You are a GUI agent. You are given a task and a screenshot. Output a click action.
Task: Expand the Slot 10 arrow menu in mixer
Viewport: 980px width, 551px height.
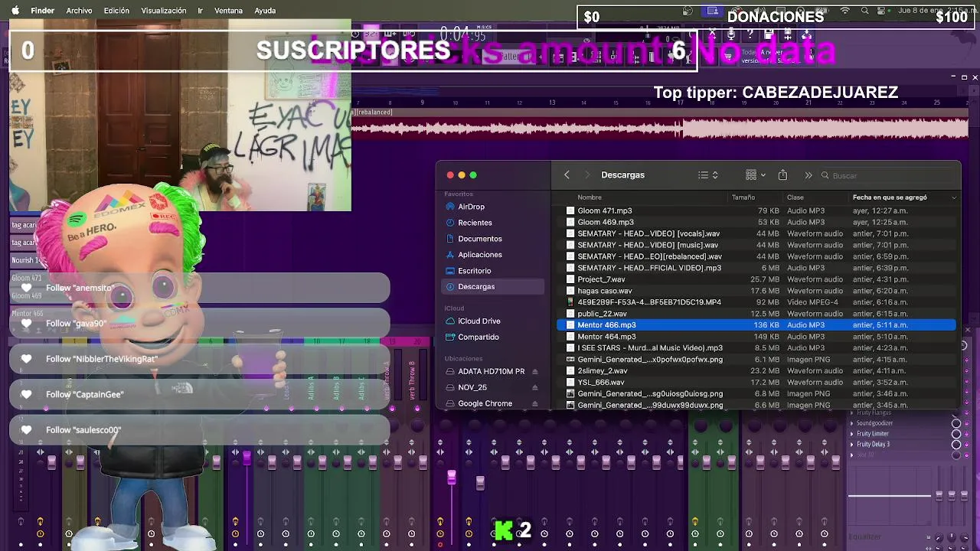click(x=851, y=455)
